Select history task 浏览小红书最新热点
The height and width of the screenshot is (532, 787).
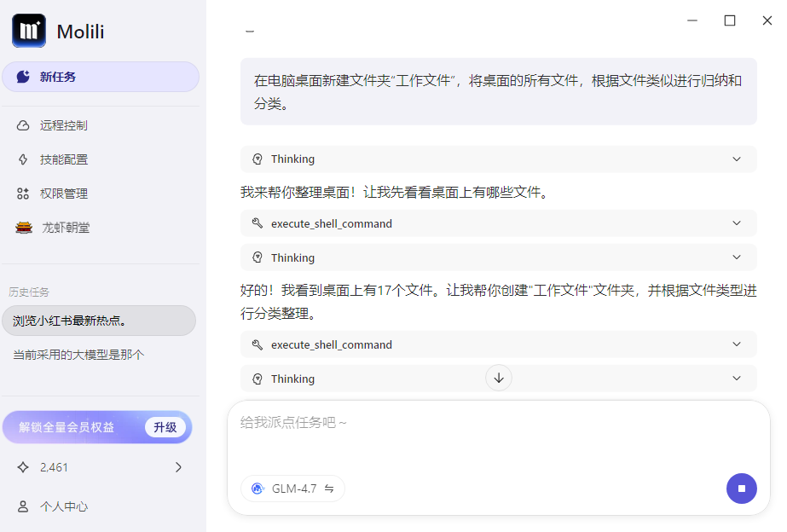pyautogui.click(x=99, y=321)
